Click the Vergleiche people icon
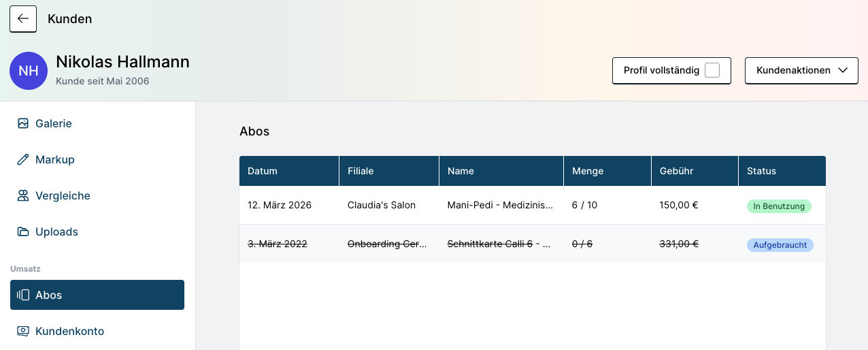The width and height of the screenshot is (868, 350). click(23, 195)
